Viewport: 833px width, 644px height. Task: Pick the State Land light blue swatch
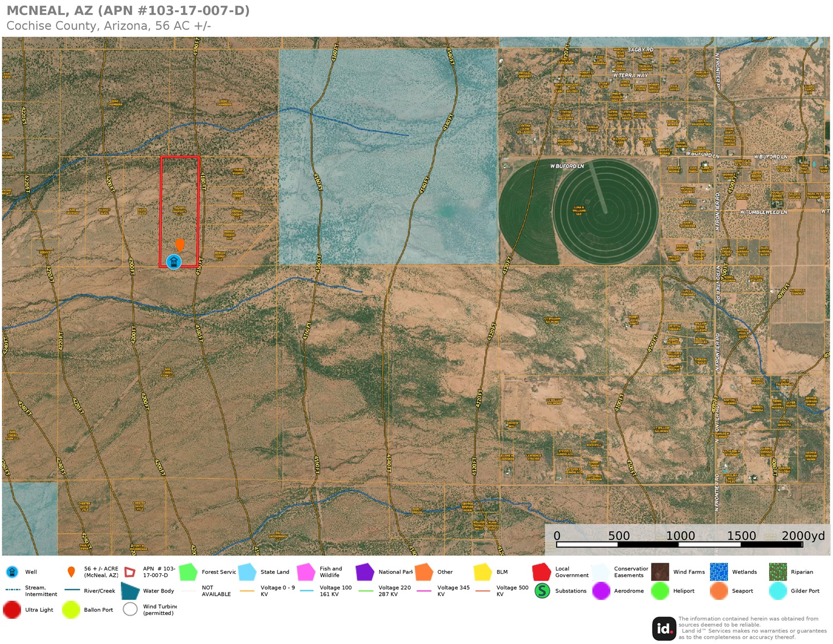click(247, 572)
